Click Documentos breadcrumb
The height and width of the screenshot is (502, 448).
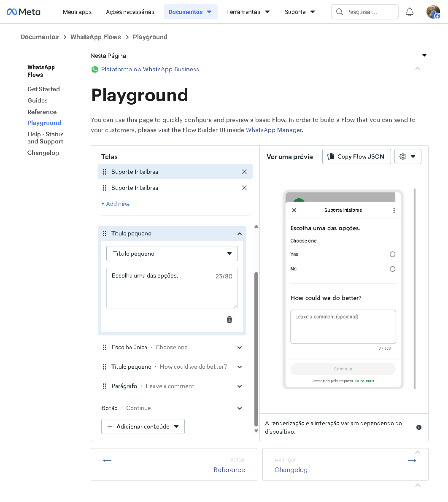click(40, 37)
